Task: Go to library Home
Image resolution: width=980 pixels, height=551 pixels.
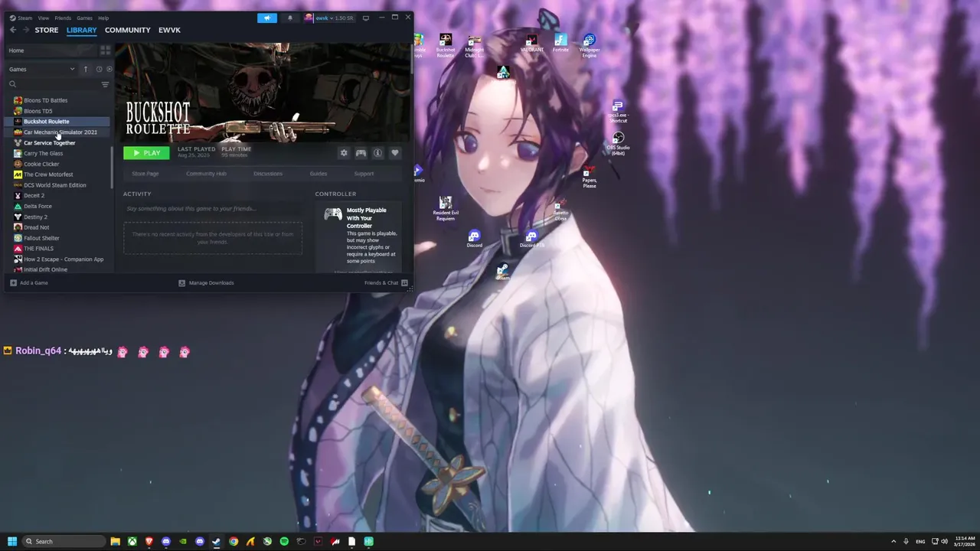Action: pyautogui.click(x=51, y=51)
